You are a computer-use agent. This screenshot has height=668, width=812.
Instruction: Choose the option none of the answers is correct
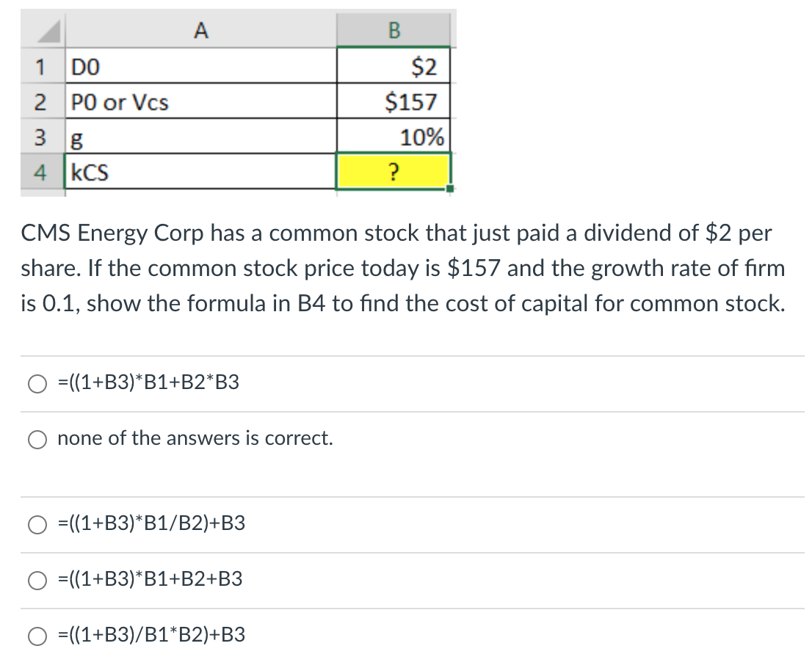(x=37, y=439)
